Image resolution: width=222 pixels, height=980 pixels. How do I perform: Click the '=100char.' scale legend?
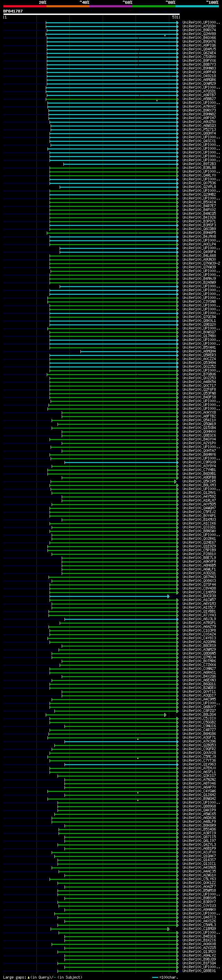pyautogui.click(x=169, y=977)
